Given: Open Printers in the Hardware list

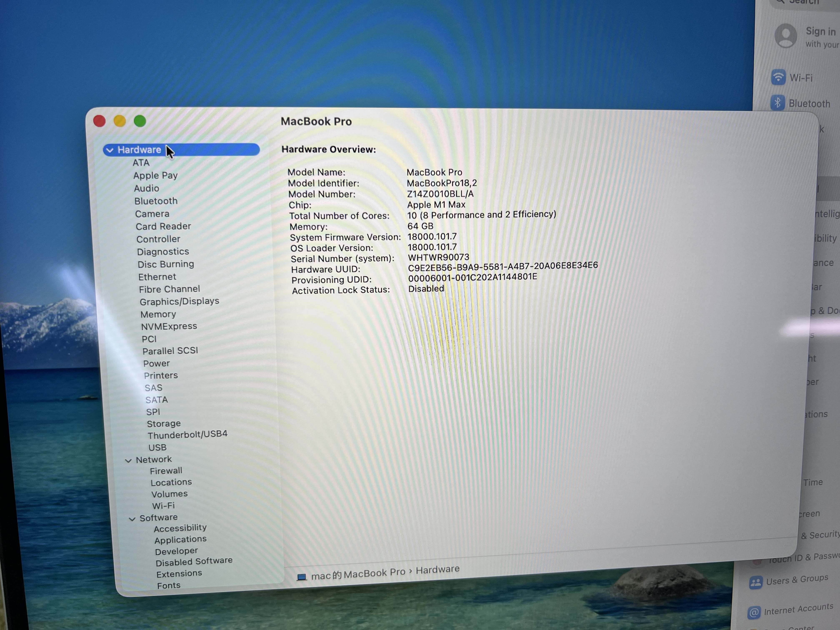Looking at the screenshot, I should tap(161, 376).
